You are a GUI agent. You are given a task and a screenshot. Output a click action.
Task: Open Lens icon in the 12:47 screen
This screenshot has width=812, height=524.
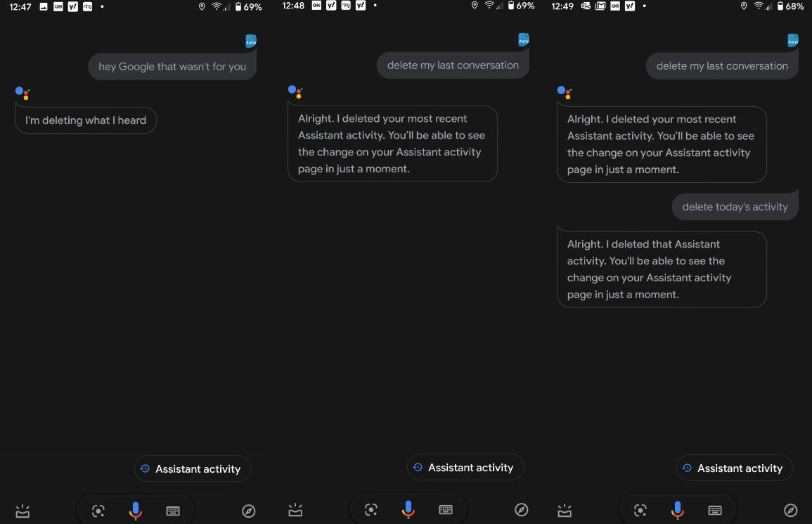coord(98,511)
